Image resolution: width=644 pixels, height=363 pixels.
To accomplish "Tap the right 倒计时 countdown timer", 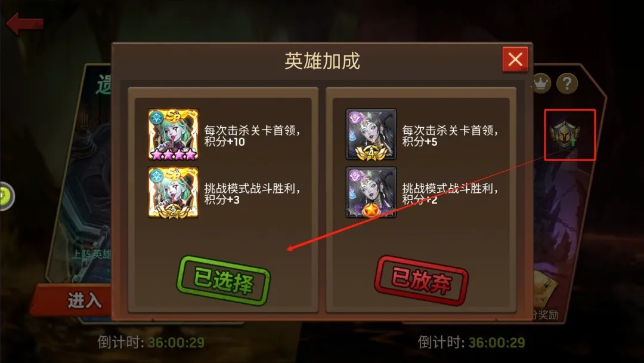I will click(472, 343).
